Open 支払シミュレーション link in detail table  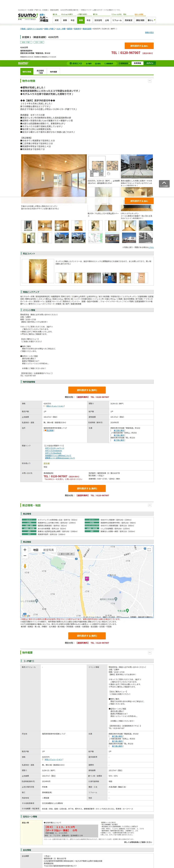[x=55, y=406]
